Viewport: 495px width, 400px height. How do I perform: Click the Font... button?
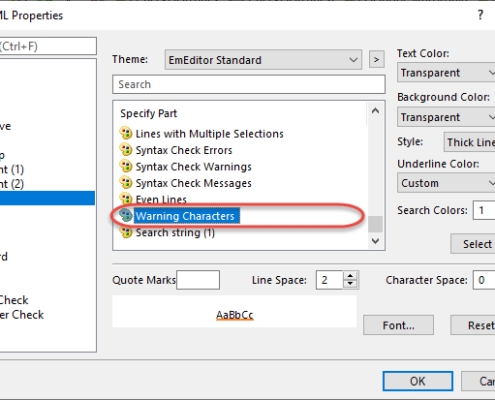pos(398,325)
